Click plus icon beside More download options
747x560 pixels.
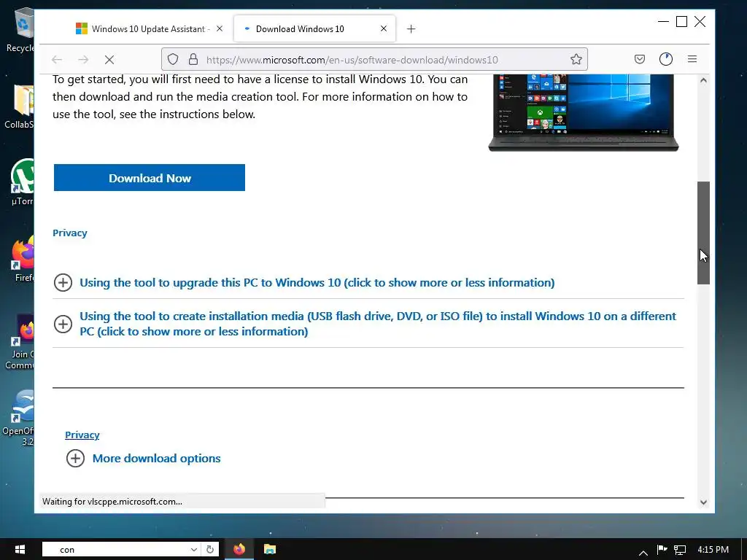pyautogui.click(x=75, y=458)
